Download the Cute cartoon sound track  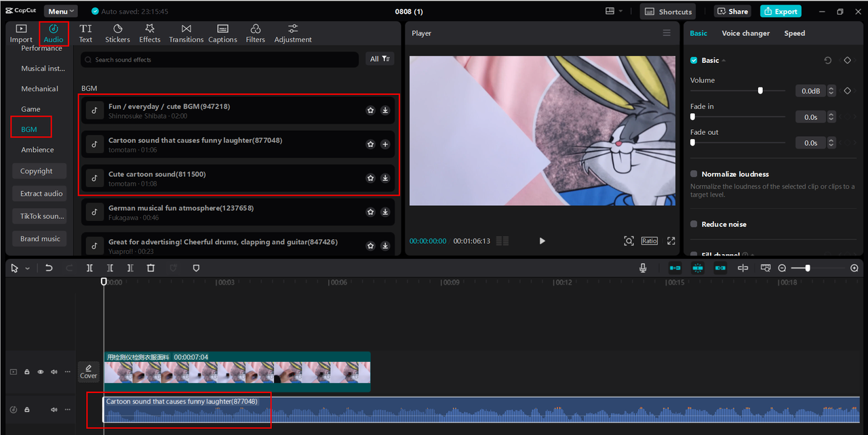pos(385,178)
